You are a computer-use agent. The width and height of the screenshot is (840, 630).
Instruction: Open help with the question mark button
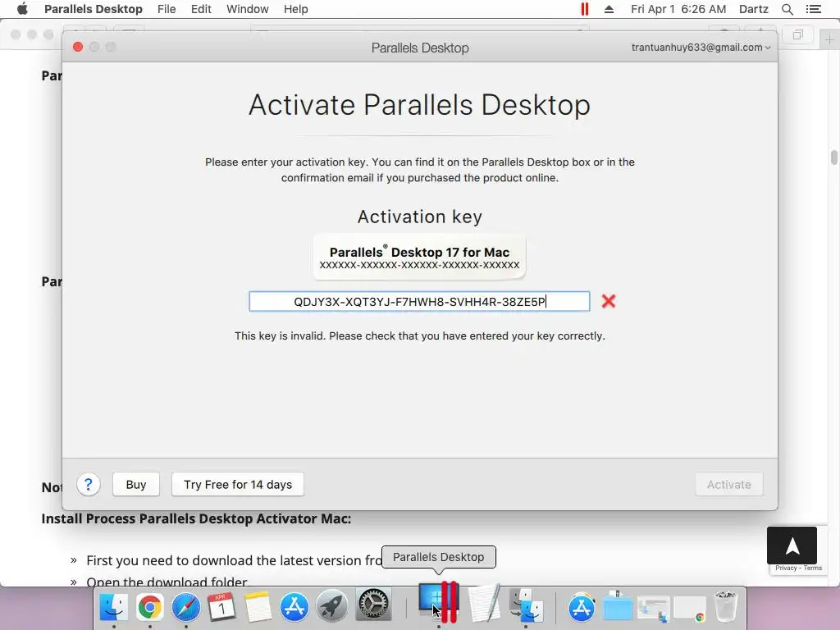pyautogui.click(x=89, y=485)
